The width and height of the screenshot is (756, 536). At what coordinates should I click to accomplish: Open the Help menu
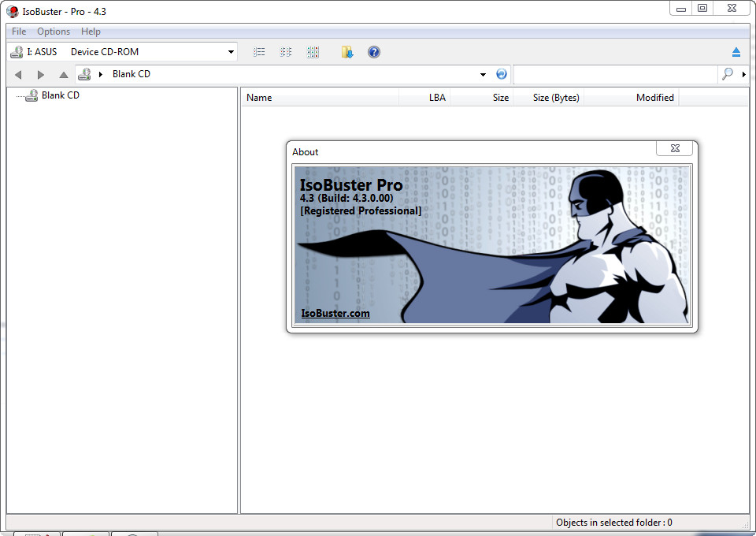tap(91, 32)
